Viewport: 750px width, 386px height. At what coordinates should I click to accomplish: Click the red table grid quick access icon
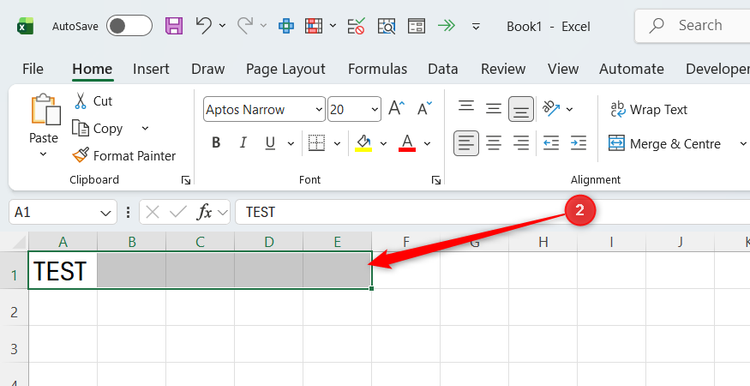pyautogui.click(x=313, y=26)
